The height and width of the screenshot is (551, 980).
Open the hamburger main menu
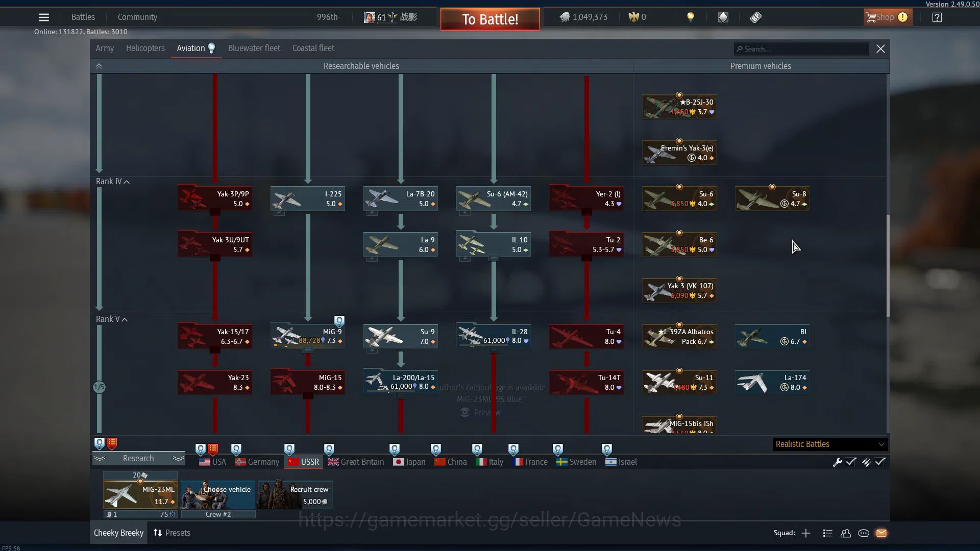click(44, 17)
